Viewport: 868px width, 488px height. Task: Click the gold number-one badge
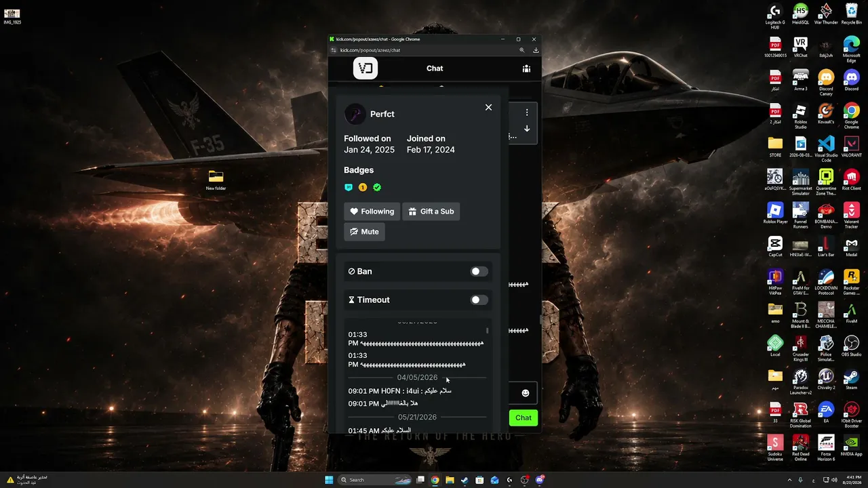coord(363,187)
